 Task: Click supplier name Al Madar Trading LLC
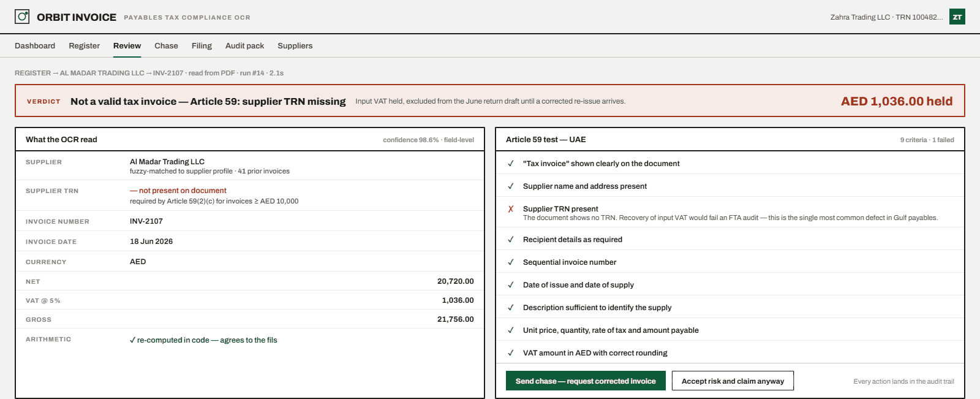pos(167,162)
